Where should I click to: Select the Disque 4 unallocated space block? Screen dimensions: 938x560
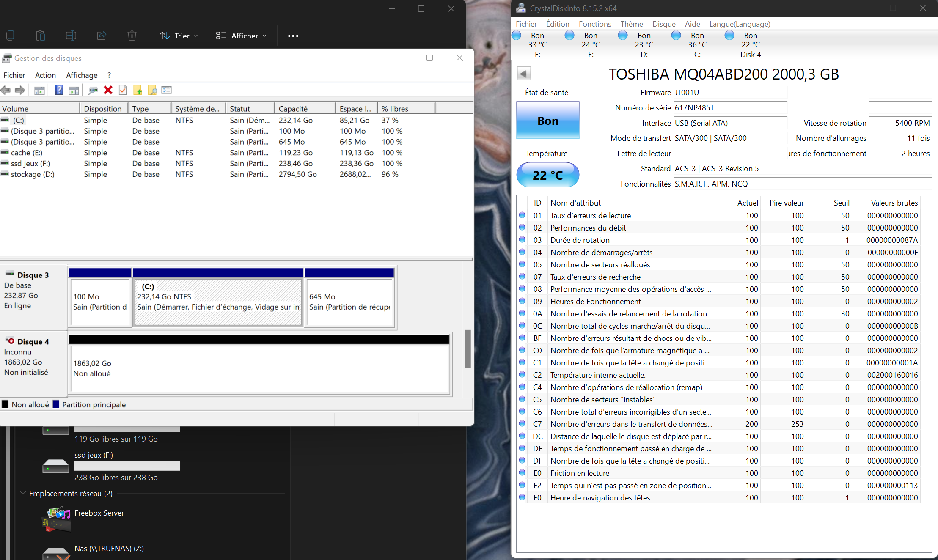(x=259, y=369)
